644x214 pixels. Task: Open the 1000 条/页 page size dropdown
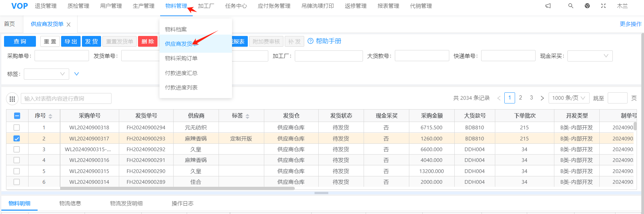(x=569, y=98)
